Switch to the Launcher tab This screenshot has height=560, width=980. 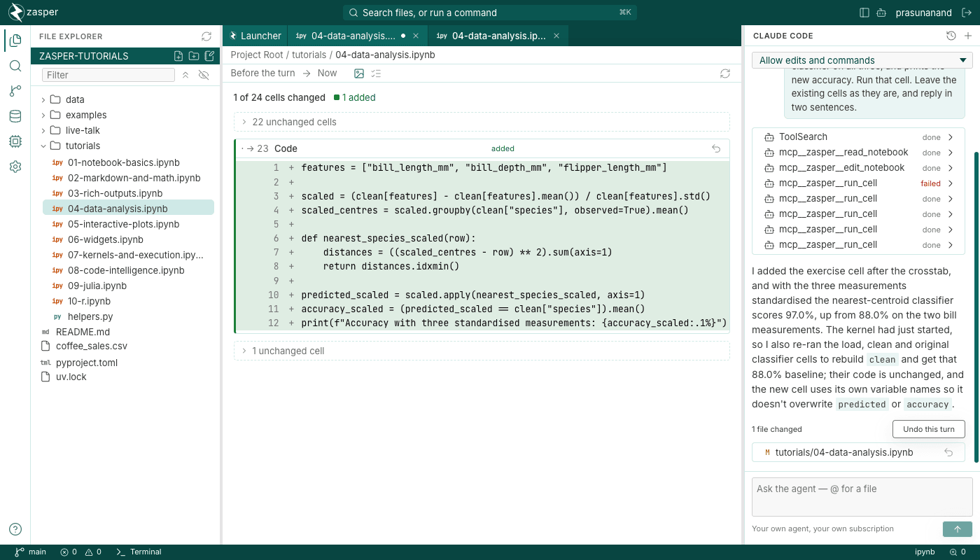coord(255,36)
